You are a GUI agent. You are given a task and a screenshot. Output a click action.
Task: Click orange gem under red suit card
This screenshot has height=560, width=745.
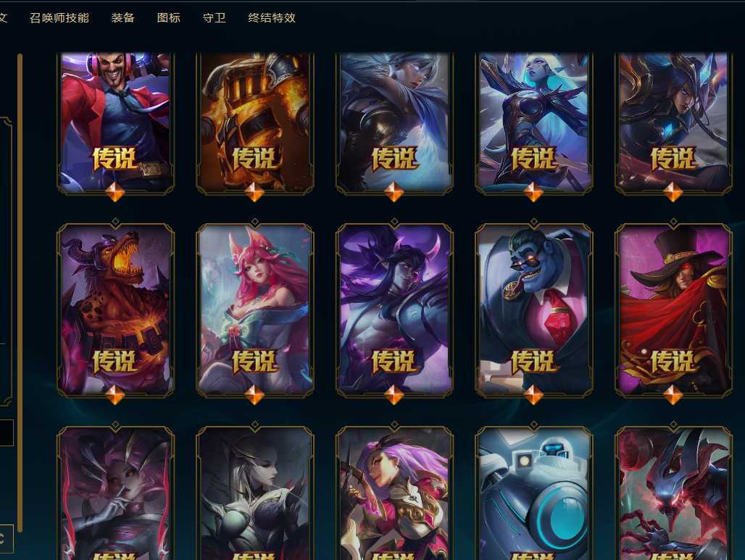(x=115, y=193)
